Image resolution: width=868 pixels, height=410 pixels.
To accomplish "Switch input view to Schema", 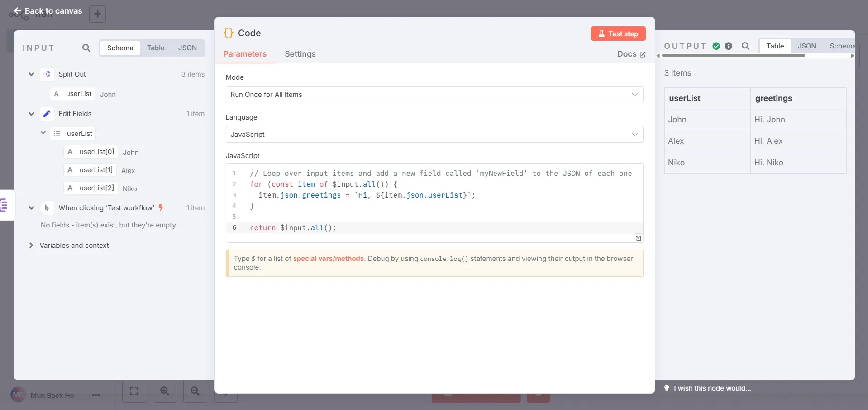I will pos(120,48).
